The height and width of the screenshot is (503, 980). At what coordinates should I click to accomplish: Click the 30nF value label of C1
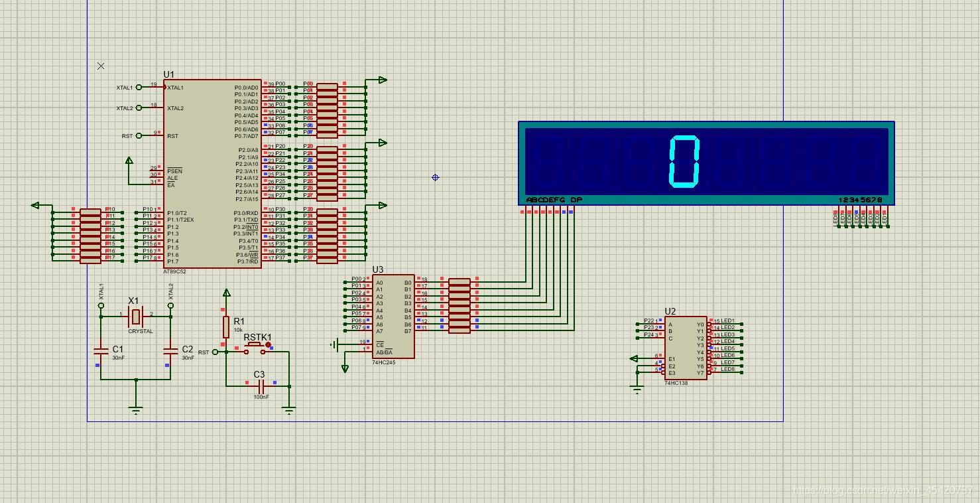pos(118,358)
